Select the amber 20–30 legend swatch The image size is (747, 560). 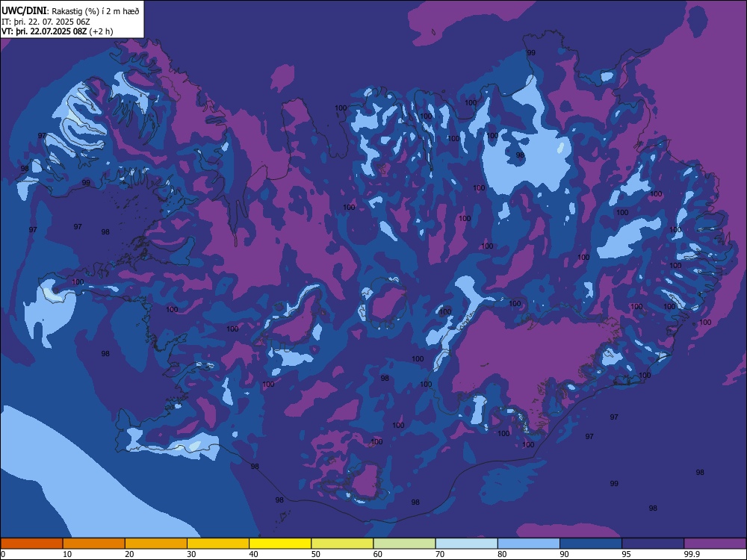click(156, 544)
